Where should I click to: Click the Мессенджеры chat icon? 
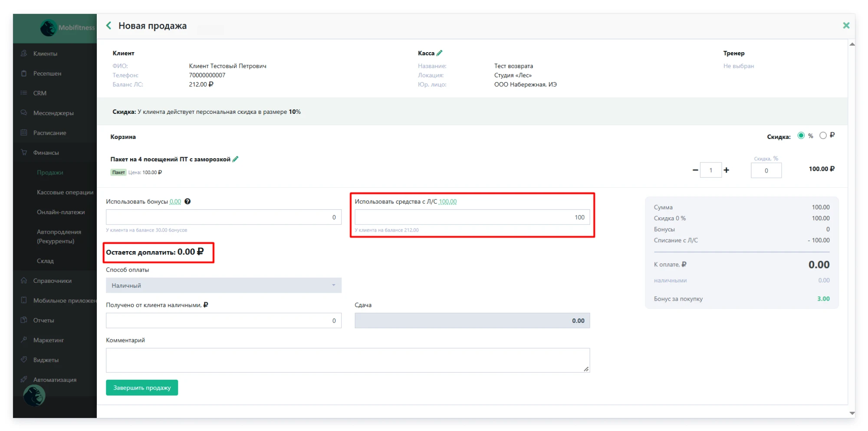pyautogui.click(x=24, y=113)
